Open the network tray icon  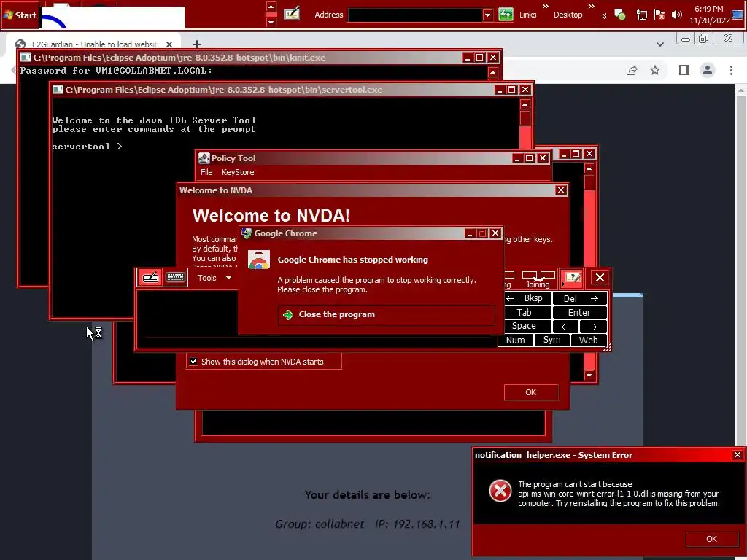(x=642, y=15)
